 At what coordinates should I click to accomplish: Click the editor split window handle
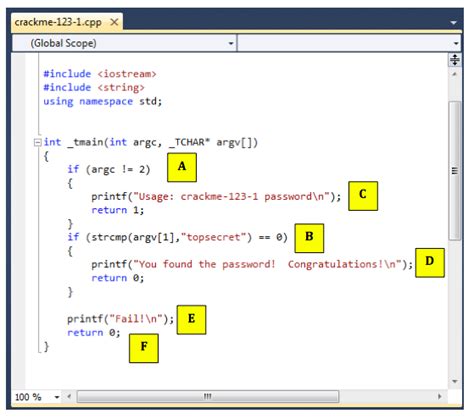point(455,60)
